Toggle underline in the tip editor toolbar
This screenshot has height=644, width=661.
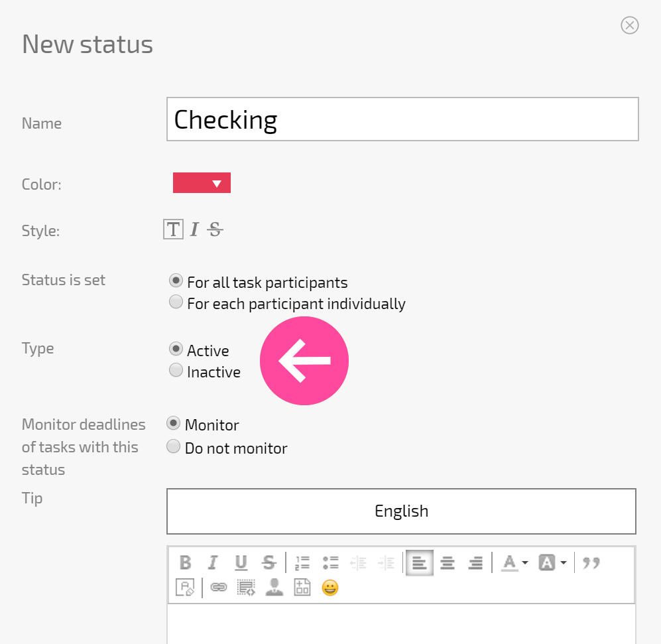pos(241,562)
